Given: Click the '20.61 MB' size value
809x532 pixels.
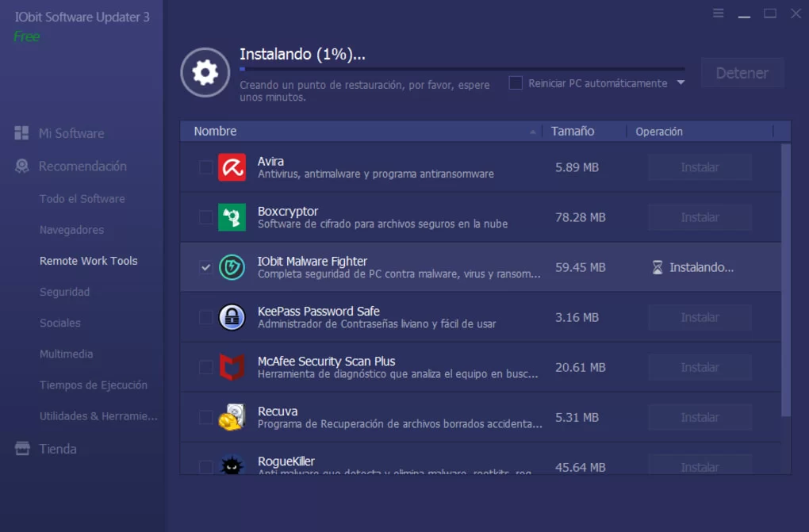Looking at the screenshot, I should [581, 367].
